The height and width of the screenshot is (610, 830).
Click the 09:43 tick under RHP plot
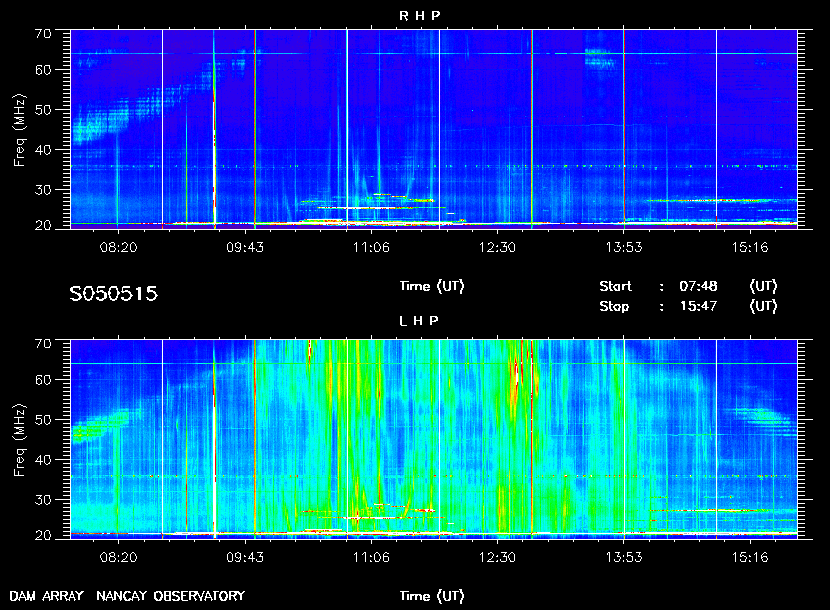[245, 247]
